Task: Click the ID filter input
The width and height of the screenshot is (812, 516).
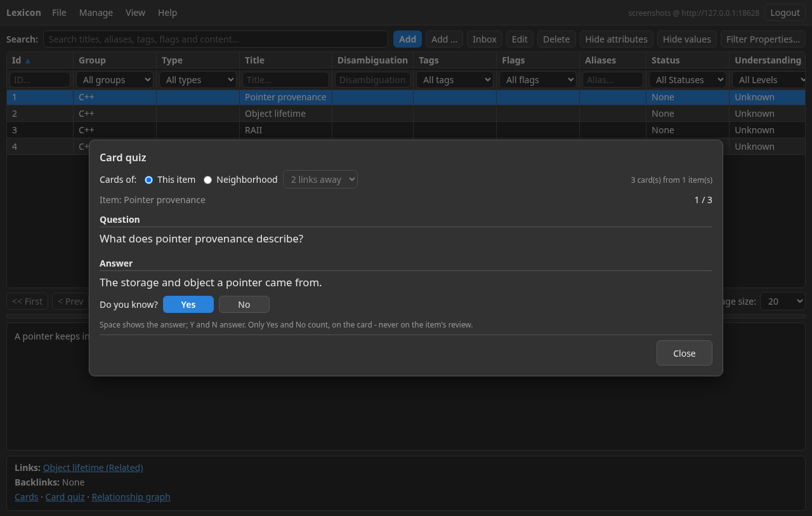Action: coord(40,80)
